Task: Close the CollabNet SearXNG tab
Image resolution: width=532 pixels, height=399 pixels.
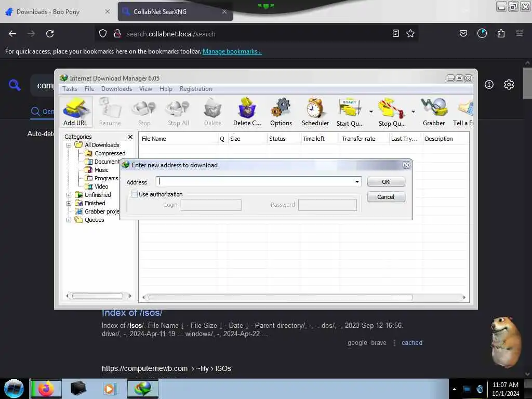Action: (224, 11)
